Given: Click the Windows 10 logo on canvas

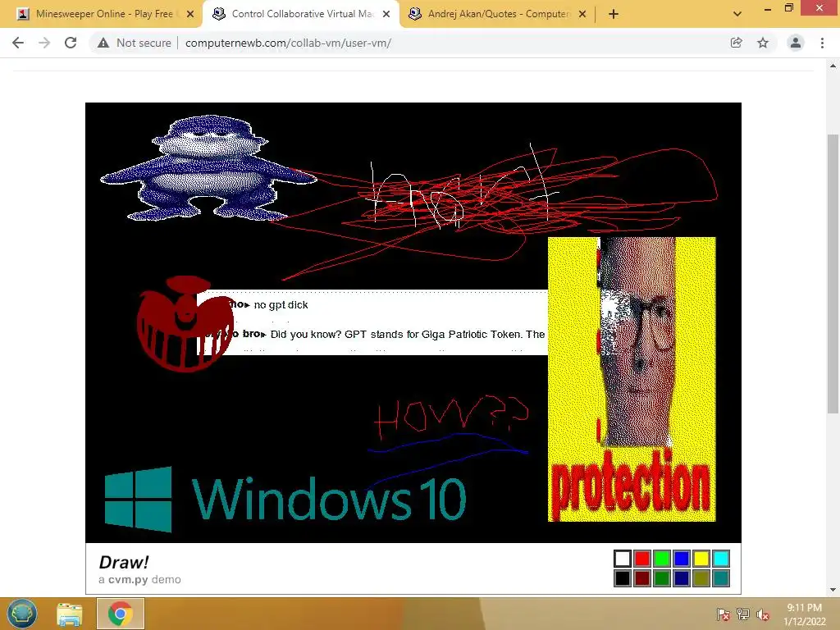Looking at the screenshot, I should click(138, 500).
